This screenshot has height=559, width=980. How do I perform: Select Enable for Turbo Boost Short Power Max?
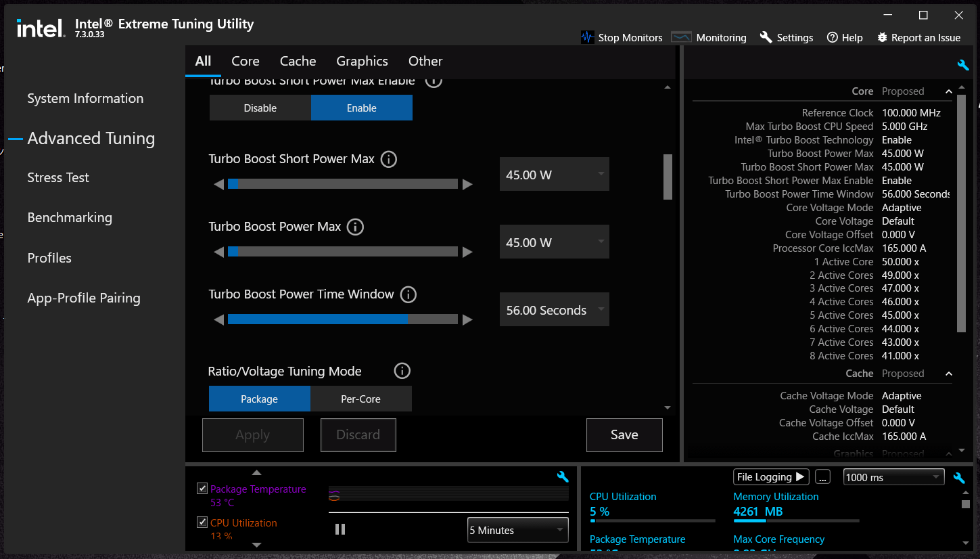coord(362,108)
